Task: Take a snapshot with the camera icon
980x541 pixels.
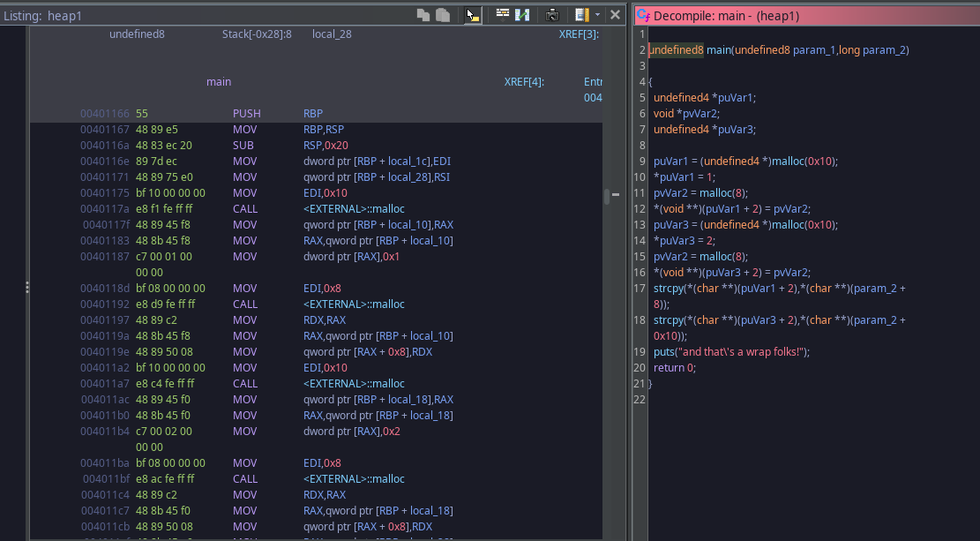Action: coord(552,15)
